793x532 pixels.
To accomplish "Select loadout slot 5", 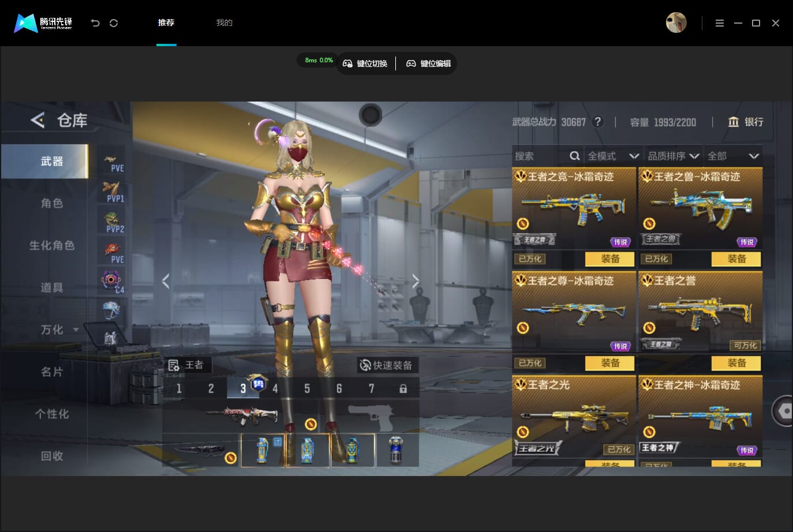I will 307,388.
